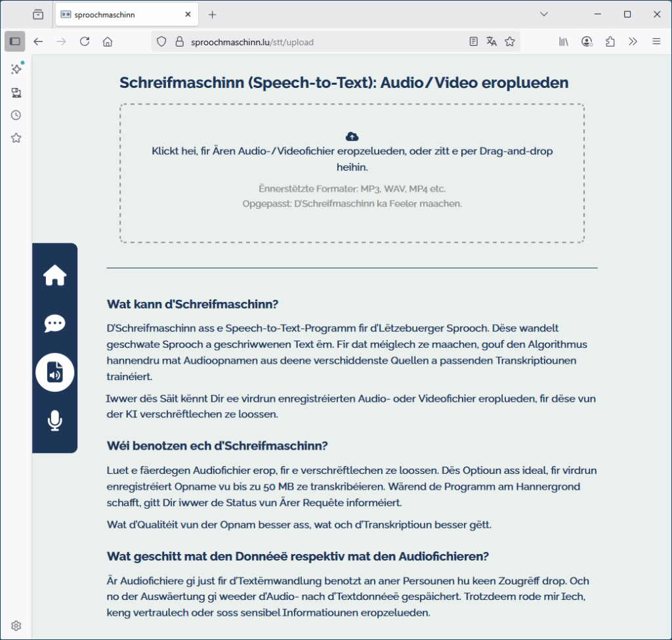Open the chat bubble section

coord(54,324)
